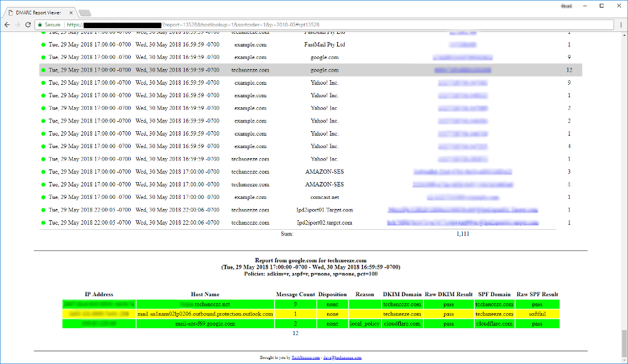
Task: Click the 'Raw SPF Result' column header
Action: click(x=537, y=294)
